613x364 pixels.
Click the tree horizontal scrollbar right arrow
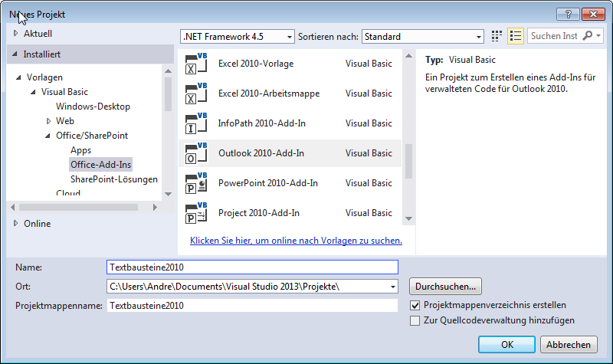tap(155, 207)
